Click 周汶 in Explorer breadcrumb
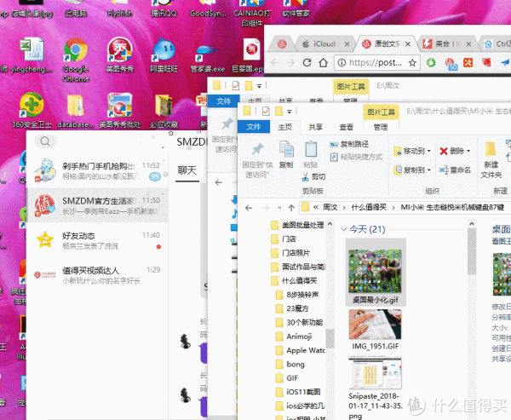Viewport: 511px width, 420px height. click(x=330, y=207)
